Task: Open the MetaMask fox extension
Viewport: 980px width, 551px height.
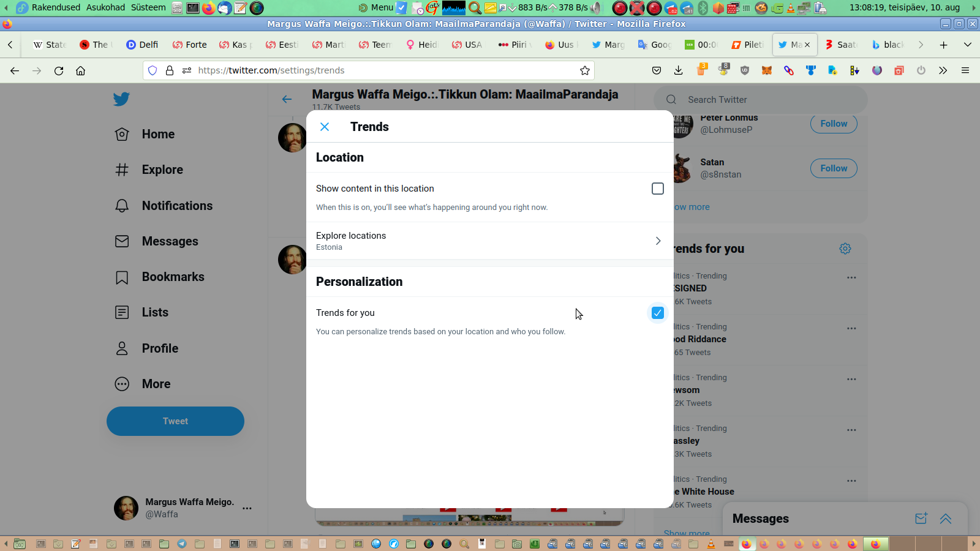Action: (767, 70)
